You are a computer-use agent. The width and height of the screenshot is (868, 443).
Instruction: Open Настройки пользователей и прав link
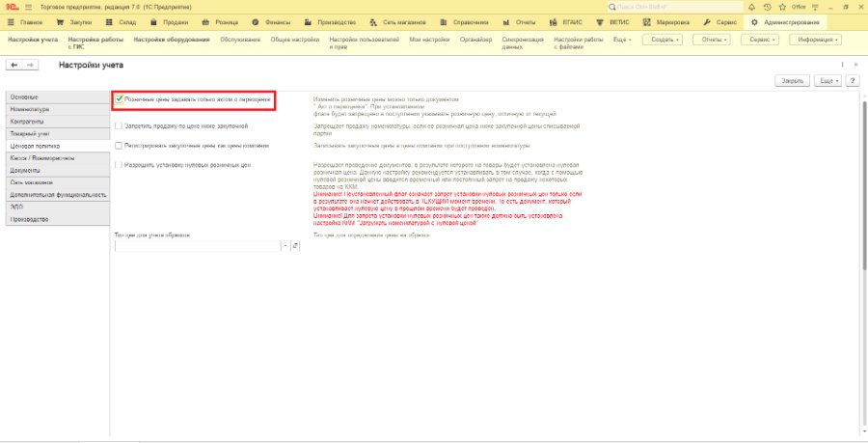tap(365, 43)
